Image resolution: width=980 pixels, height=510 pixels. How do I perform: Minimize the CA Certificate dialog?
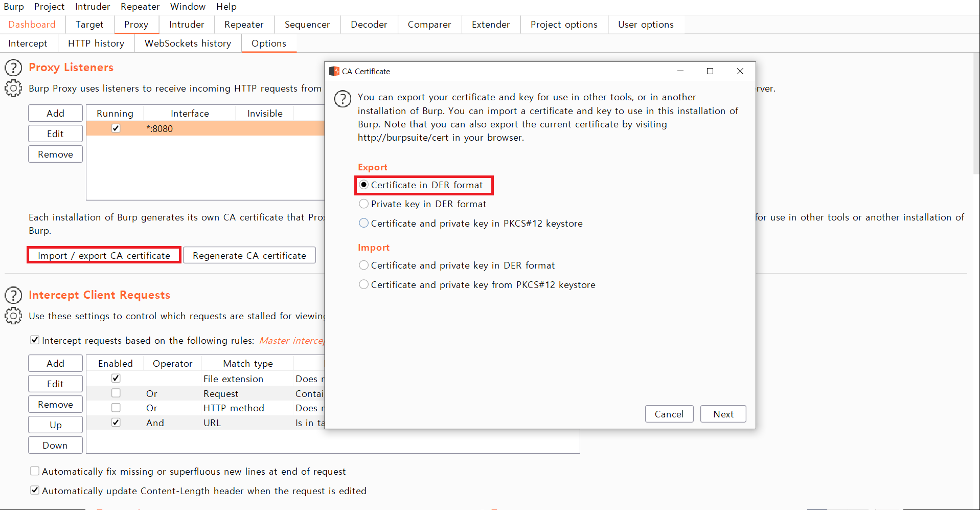tap(680, 71)
